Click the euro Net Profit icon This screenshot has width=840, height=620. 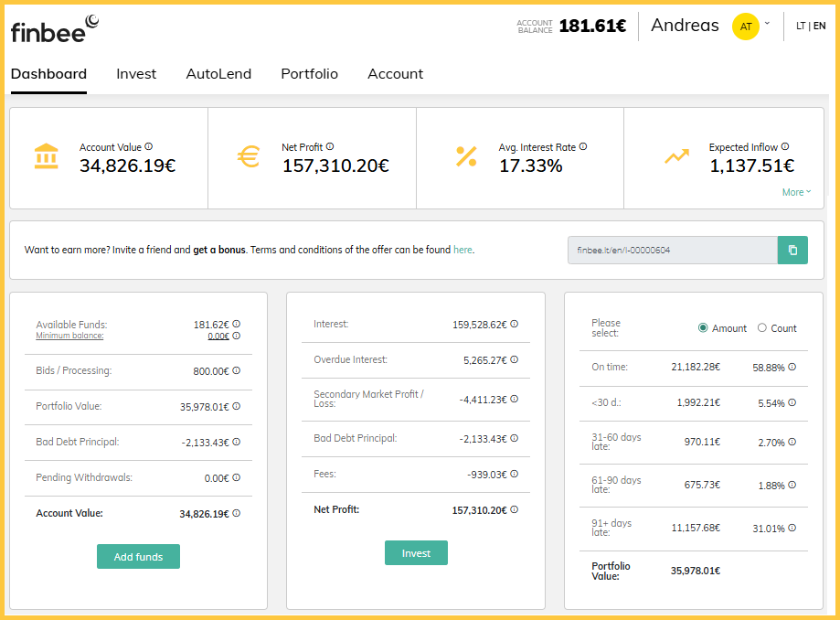(x=249, y=156)
